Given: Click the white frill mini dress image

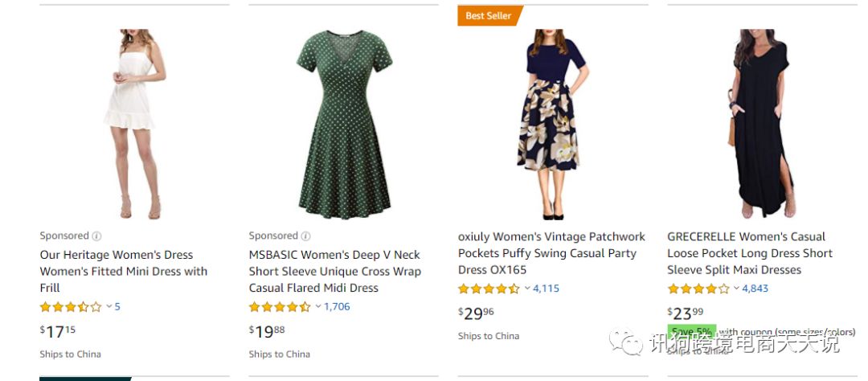Looking at the screenshot, I should [x=134, y=125].
